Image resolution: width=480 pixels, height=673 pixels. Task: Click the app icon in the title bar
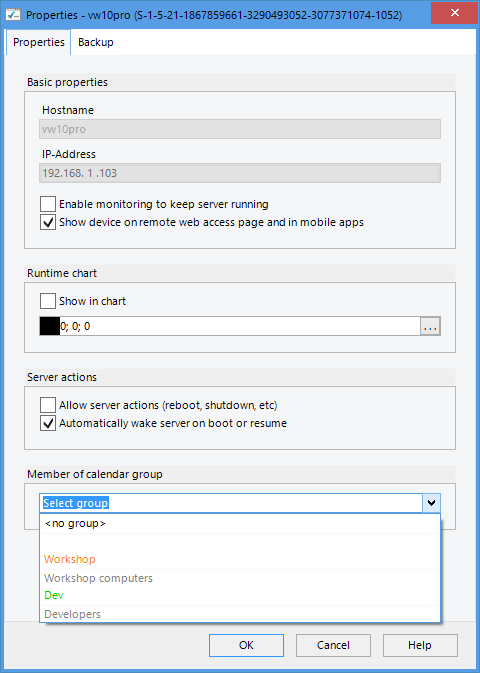click(14, 15)
